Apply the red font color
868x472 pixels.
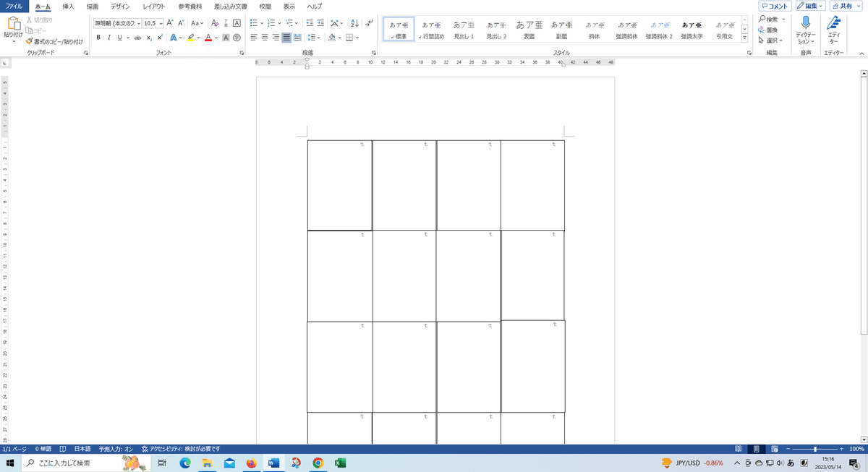tap(208, 37)
